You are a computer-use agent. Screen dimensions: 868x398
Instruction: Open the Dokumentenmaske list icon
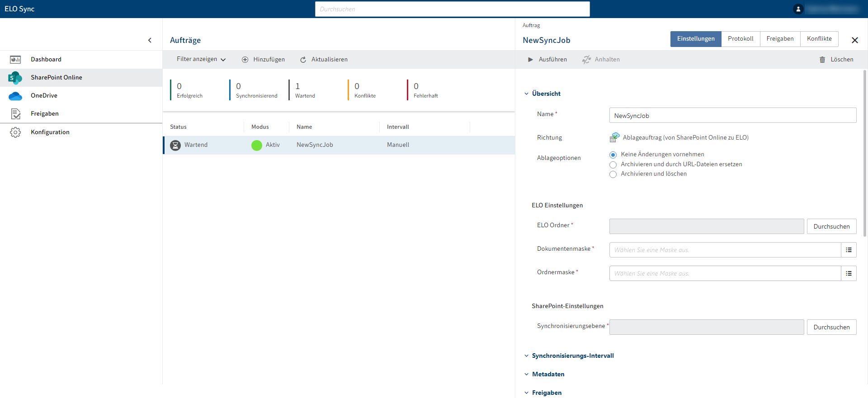coord(849,250)
